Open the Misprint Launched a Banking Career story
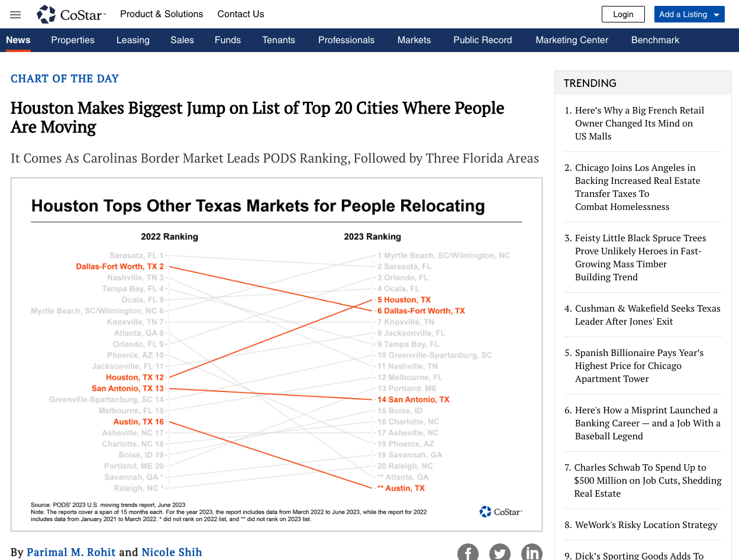739x560 pixels. coord(647,423)
